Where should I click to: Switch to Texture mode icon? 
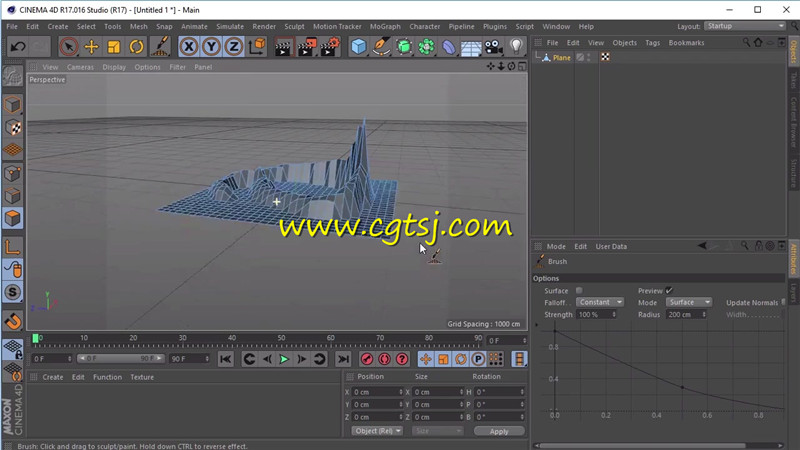13,128
